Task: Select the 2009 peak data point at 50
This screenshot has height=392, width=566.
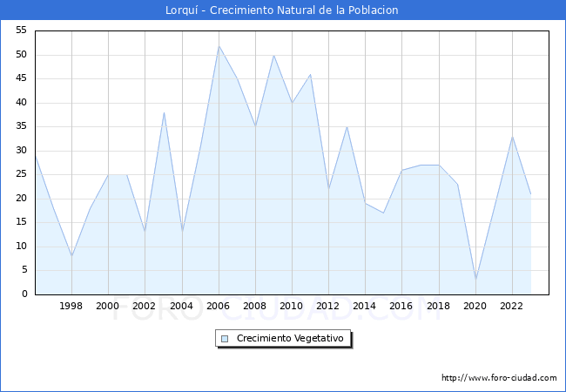Action: click(274, 55)
